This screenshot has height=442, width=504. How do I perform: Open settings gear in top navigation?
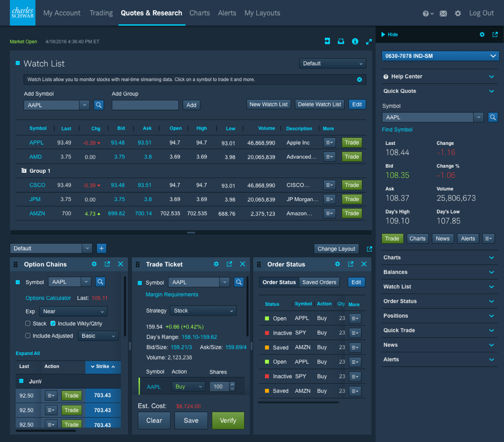[458, 13]
